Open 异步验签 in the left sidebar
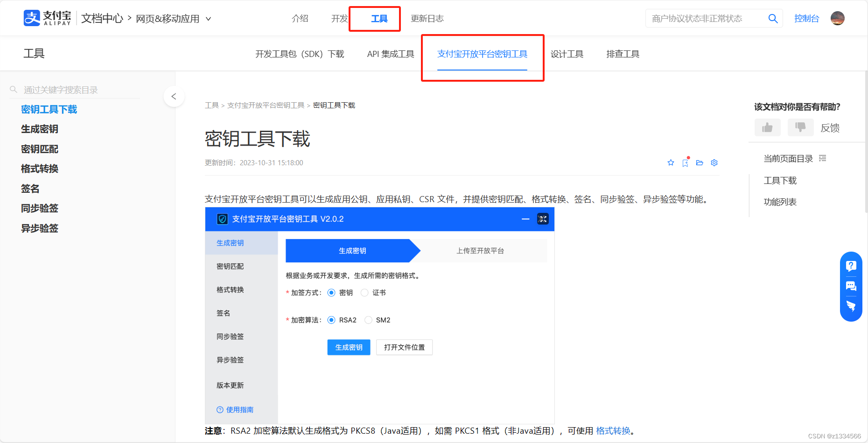 click(40, 228)
